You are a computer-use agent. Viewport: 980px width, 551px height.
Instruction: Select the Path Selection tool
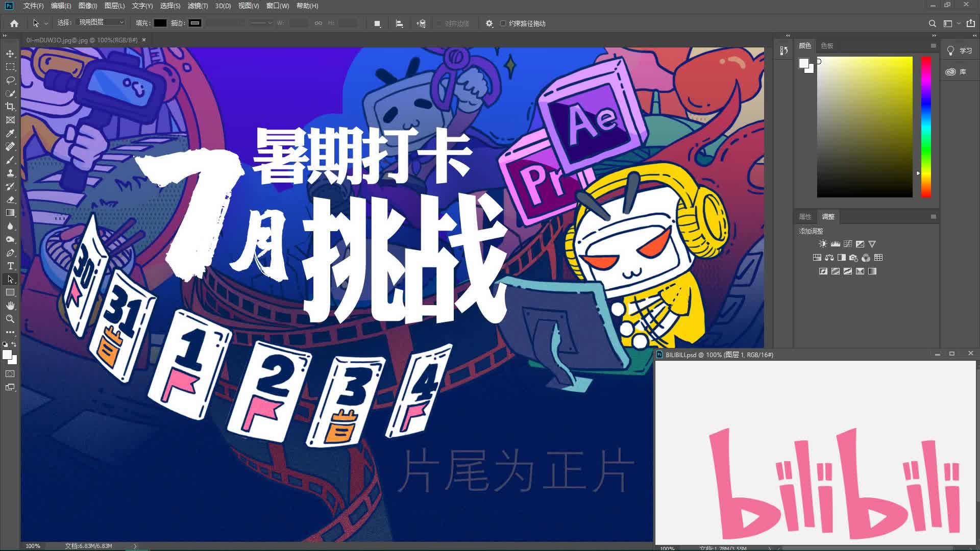coord(10,279)
